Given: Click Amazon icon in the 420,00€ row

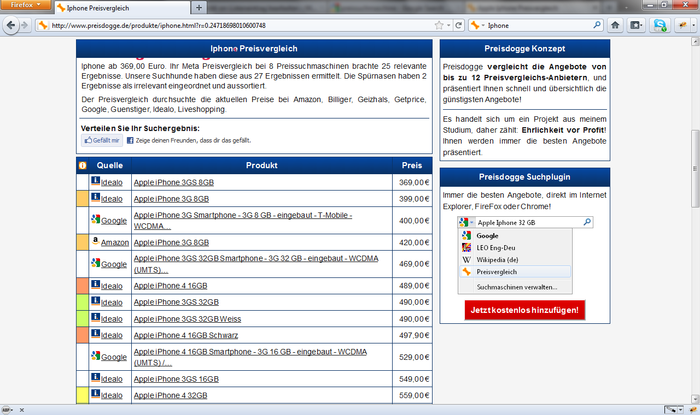Looking at the screenshot, I should 96,241.
